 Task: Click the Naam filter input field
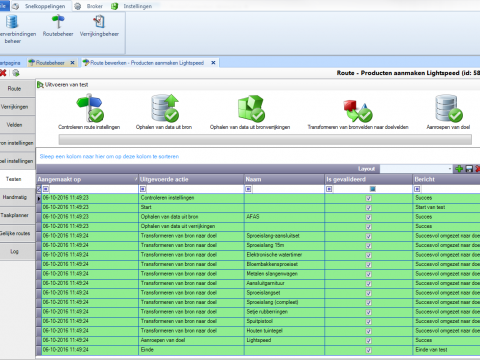click(288, 189)
